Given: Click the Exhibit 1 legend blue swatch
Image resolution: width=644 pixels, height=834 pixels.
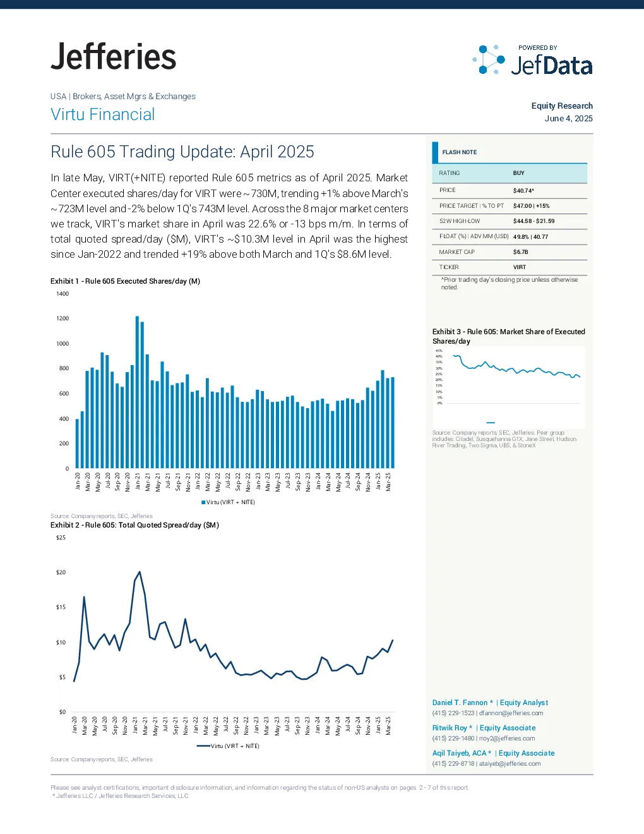Looking at the screenshot, I should pyautogui.click(x=203, y=502).
